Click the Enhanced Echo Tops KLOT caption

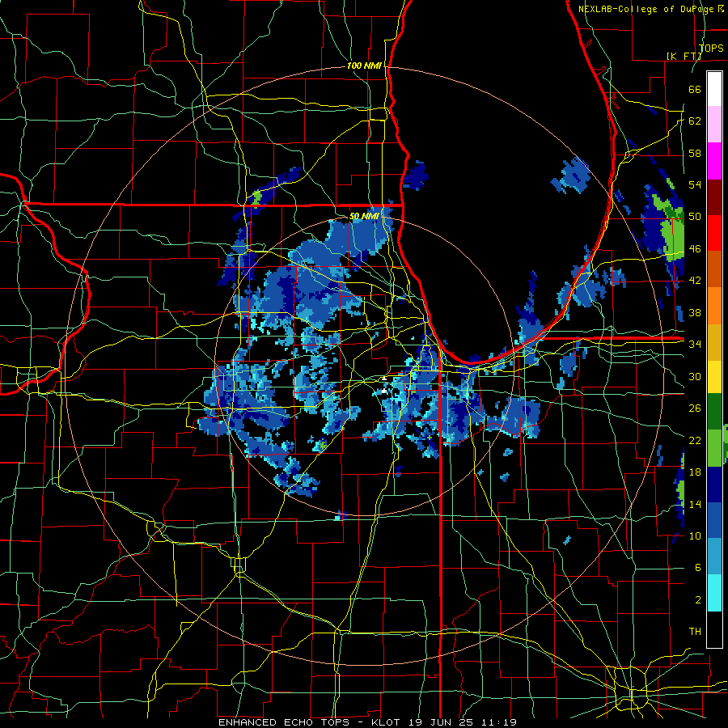[367, 722]
